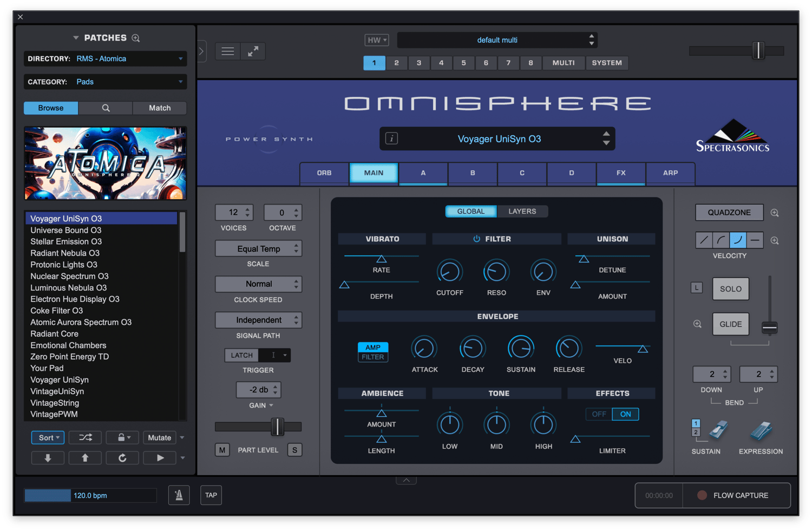The width and height of the screenshot is (812, 531).
Task: Open the utility hamburger menu
Action: [228, 51]
